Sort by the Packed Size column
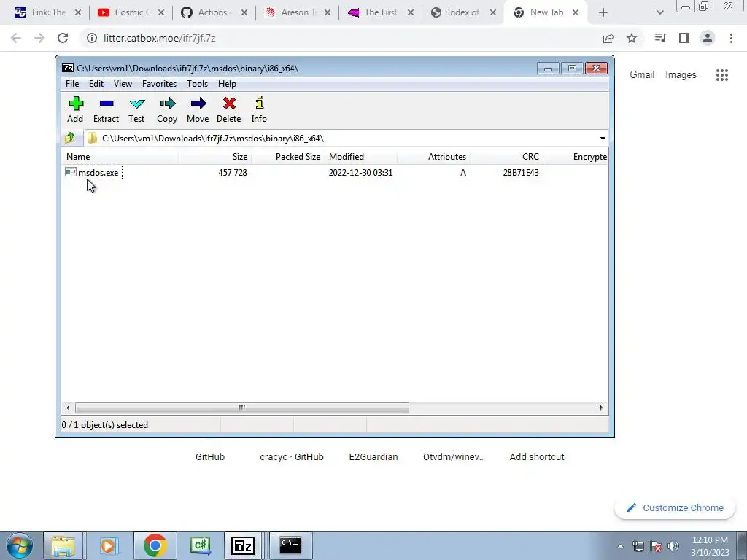747x560 pixels. [287, 157]
